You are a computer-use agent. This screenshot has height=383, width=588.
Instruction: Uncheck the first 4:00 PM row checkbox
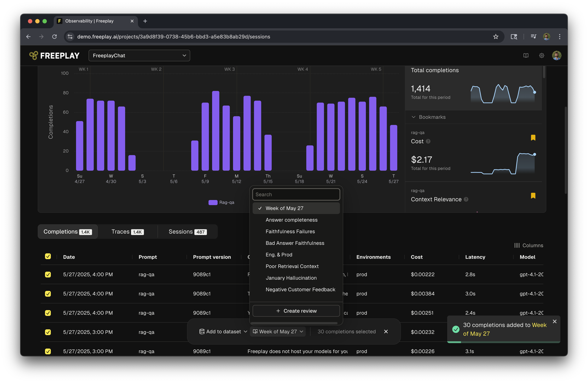[x=48, y=274]
